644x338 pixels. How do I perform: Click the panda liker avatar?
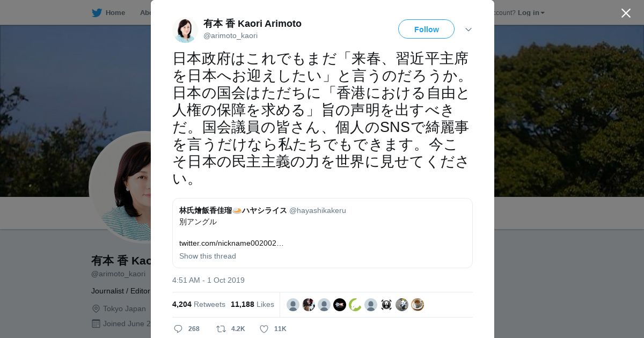point(402,305)
